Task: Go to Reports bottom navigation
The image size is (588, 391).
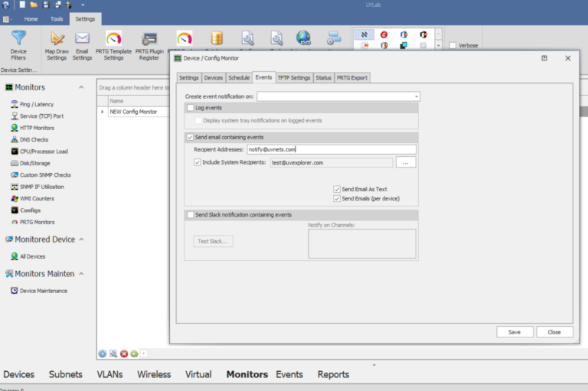Action: pos(333,374)
